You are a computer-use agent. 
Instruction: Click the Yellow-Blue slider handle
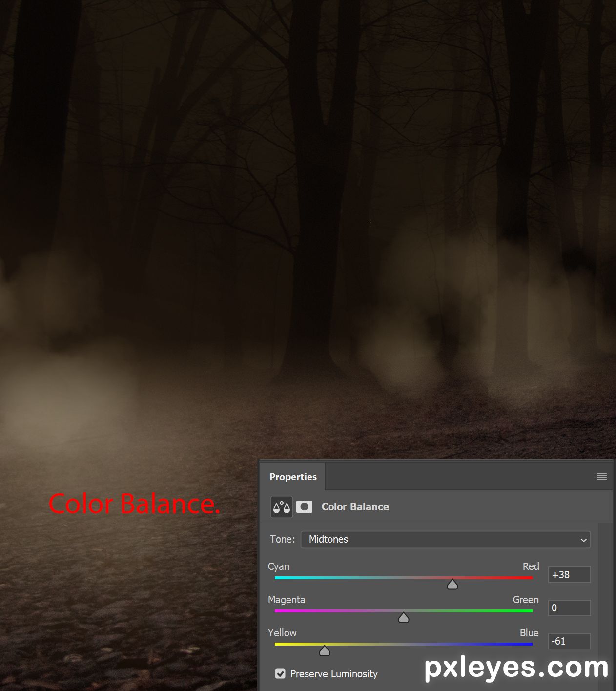pos(325,650)
